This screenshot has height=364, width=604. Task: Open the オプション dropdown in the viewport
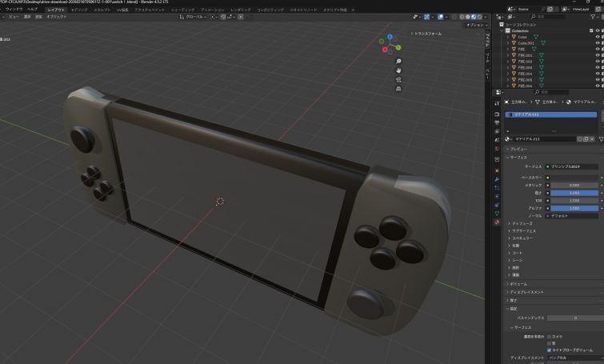coord(474,26)
